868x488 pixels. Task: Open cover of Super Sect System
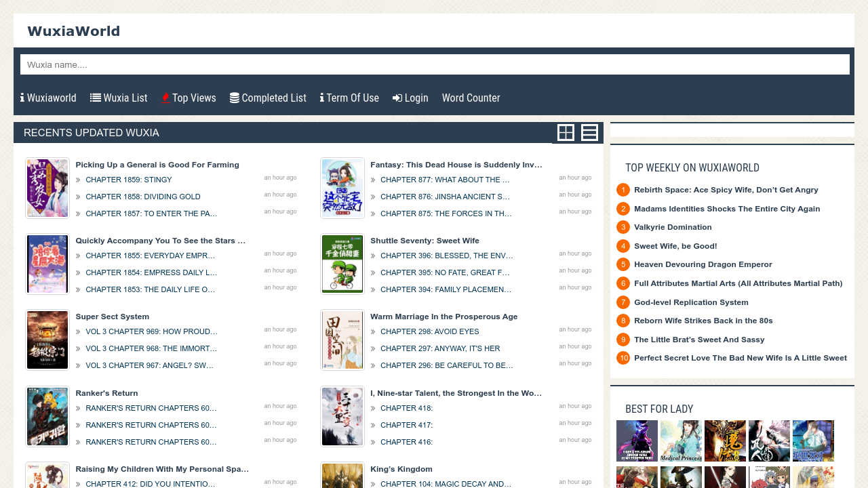(47, 340)
